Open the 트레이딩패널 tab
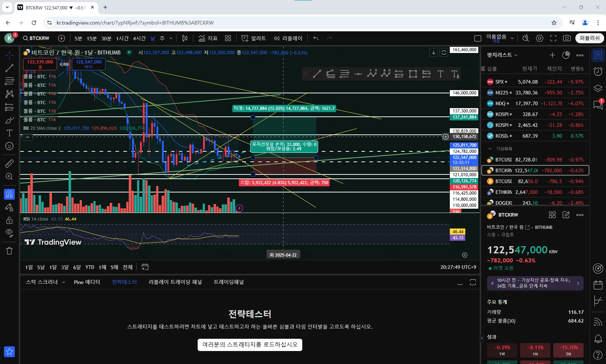 coord(229,282)
